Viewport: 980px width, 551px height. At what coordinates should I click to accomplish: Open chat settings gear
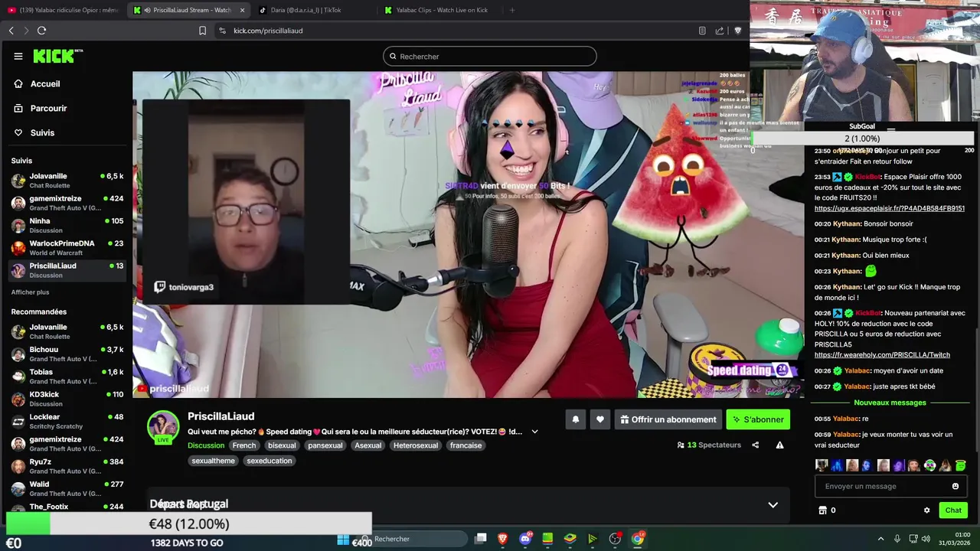pyautogui.click(x=926, y=510)
